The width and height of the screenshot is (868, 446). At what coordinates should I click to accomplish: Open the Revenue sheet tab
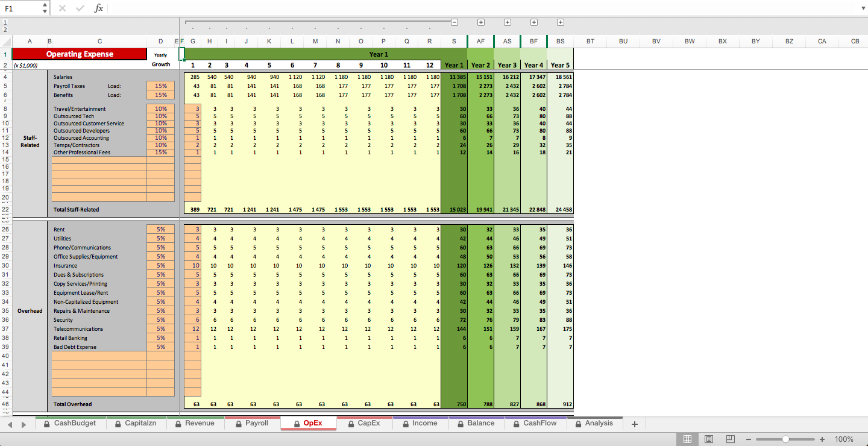tap(195, 423)
